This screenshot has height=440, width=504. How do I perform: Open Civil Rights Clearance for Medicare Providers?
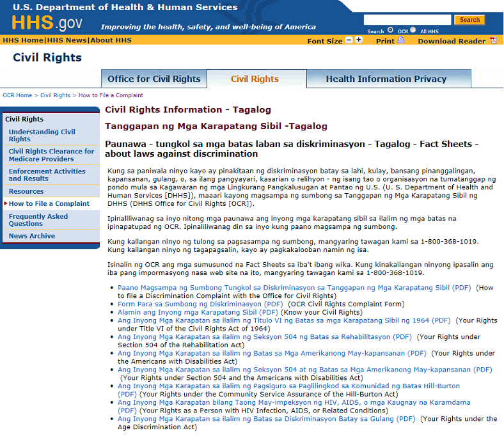[51, 155]
